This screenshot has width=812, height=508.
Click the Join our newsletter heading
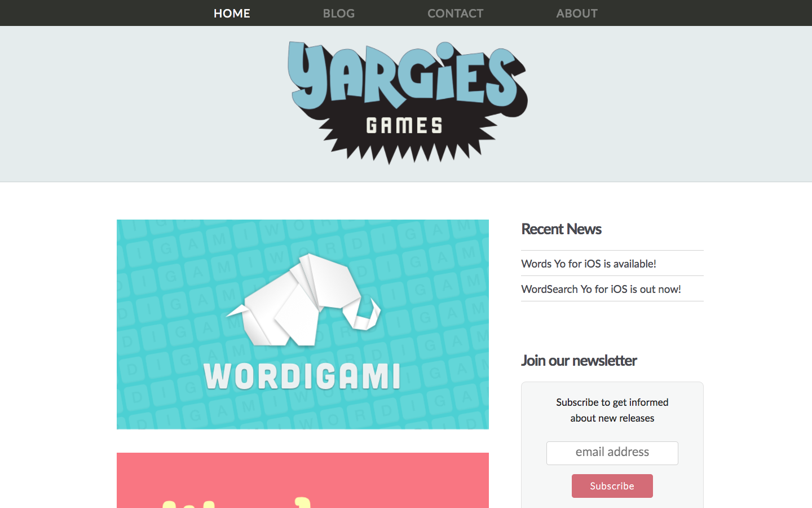[579, 361]
